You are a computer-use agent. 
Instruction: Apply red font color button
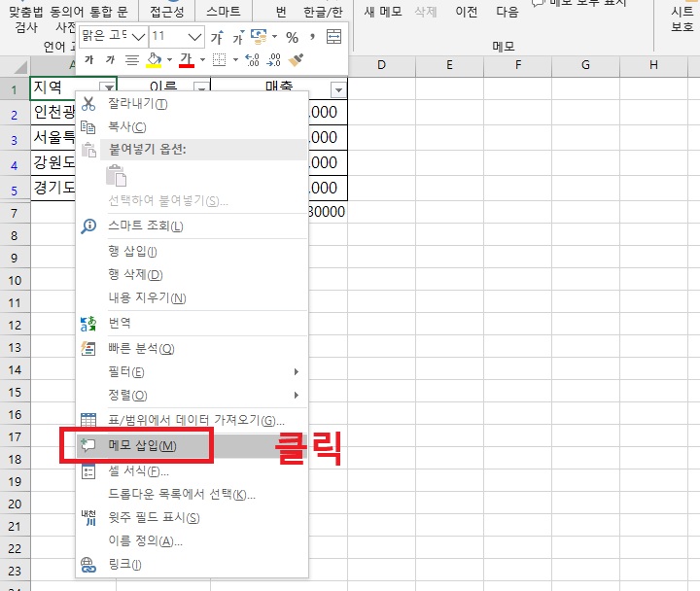tap(187, 60)
